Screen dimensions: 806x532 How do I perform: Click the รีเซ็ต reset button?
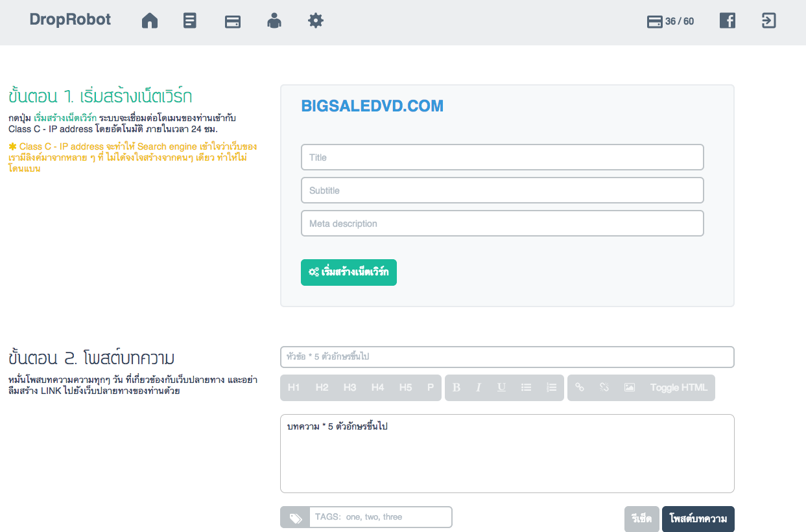(x=642, y=519)
